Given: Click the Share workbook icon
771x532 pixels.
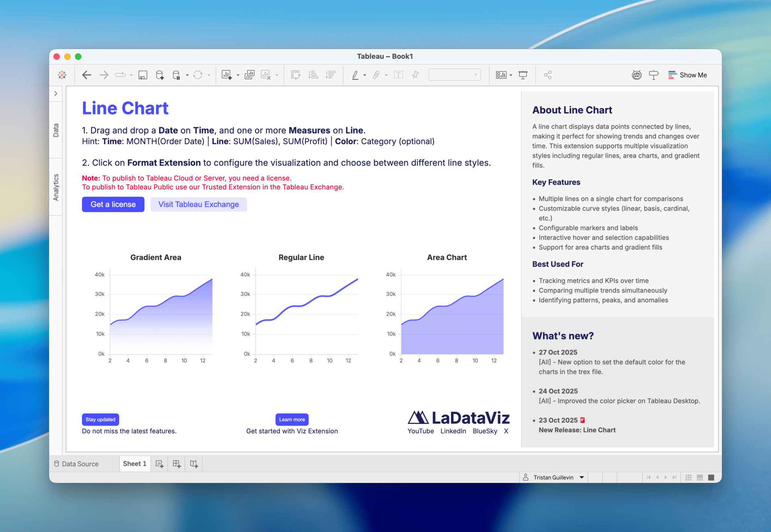Looking at the screenshot, I should point(548,75).
